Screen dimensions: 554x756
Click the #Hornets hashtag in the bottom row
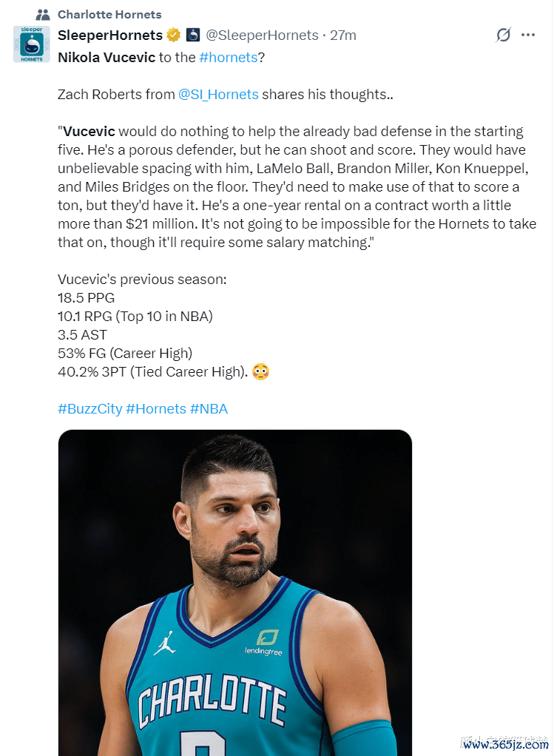[156, 408]
